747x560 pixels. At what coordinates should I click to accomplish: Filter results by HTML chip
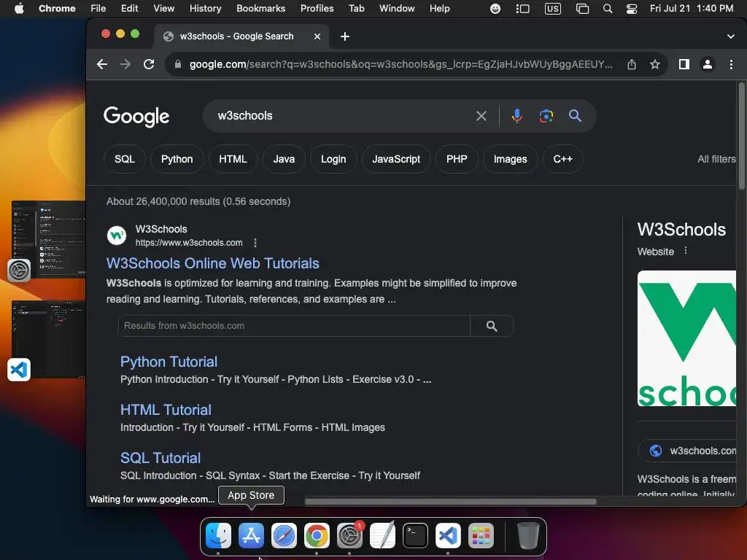233,159
